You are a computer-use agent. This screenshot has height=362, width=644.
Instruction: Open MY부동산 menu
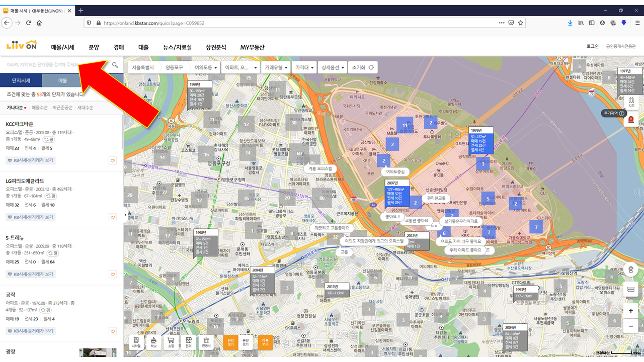(252, 47)
